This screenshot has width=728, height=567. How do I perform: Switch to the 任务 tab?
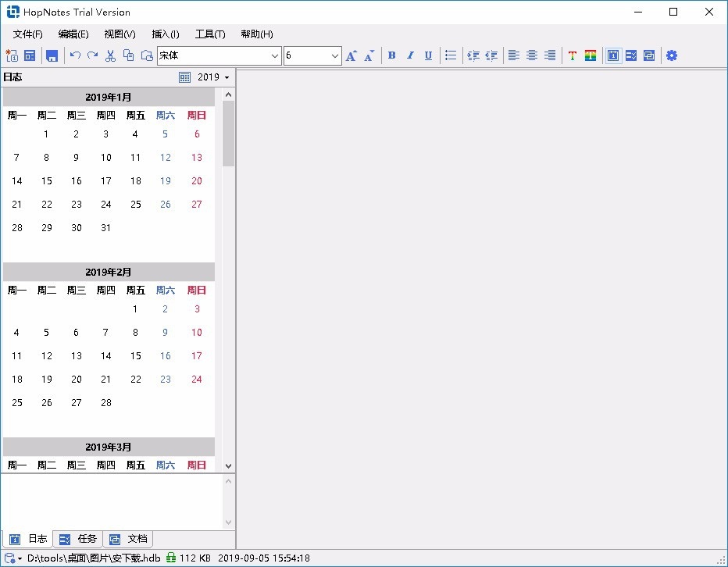(78, 538)
